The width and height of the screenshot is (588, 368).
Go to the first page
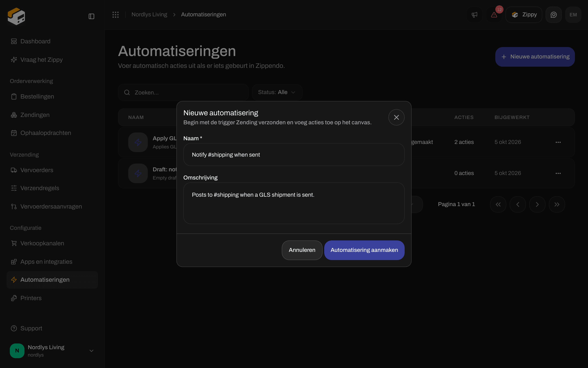pos(498,204)
